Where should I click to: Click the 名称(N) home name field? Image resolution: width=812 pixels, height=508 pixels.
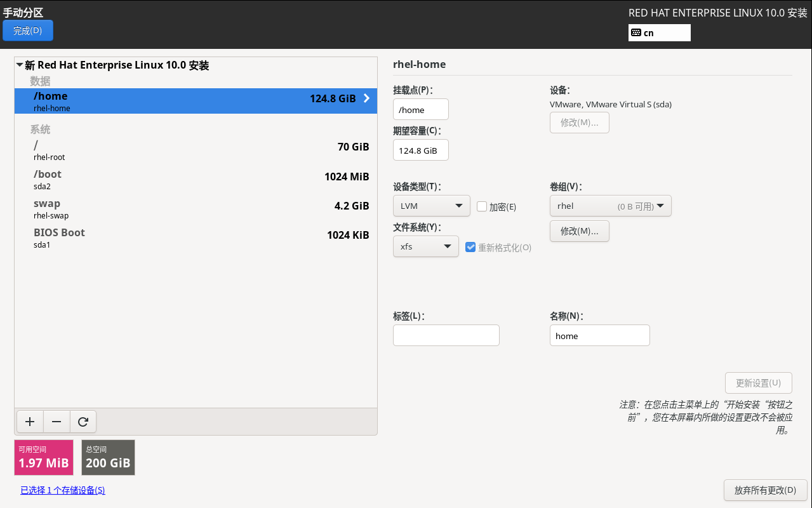tap(600, 335)
